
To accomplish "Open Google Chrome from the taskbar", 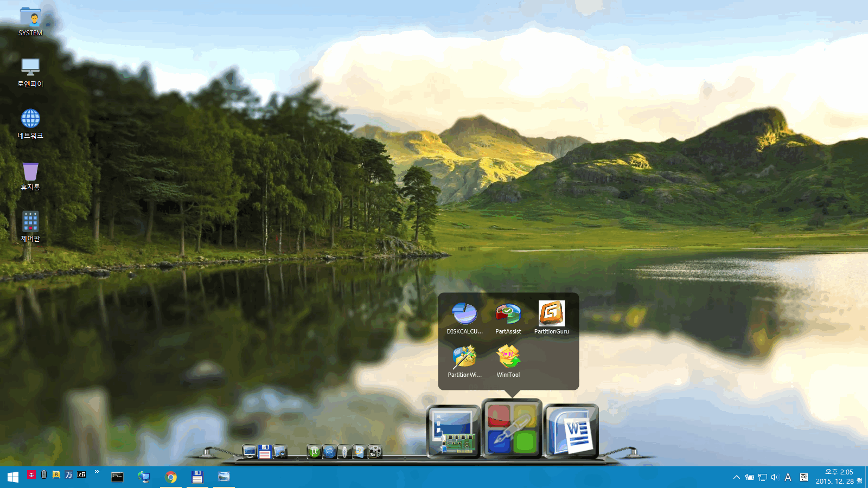I will 171,477.
